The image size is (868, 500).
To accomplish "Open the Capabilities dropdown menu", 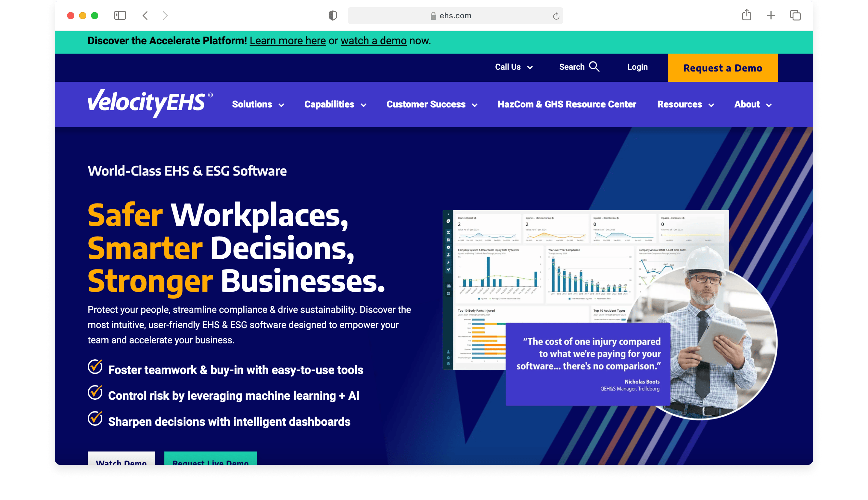I will [x=335, y=104].
